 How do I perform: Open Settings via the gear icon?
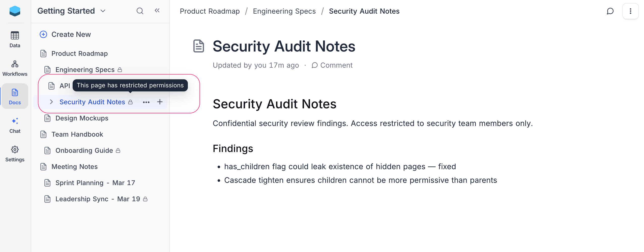[15, 153]
